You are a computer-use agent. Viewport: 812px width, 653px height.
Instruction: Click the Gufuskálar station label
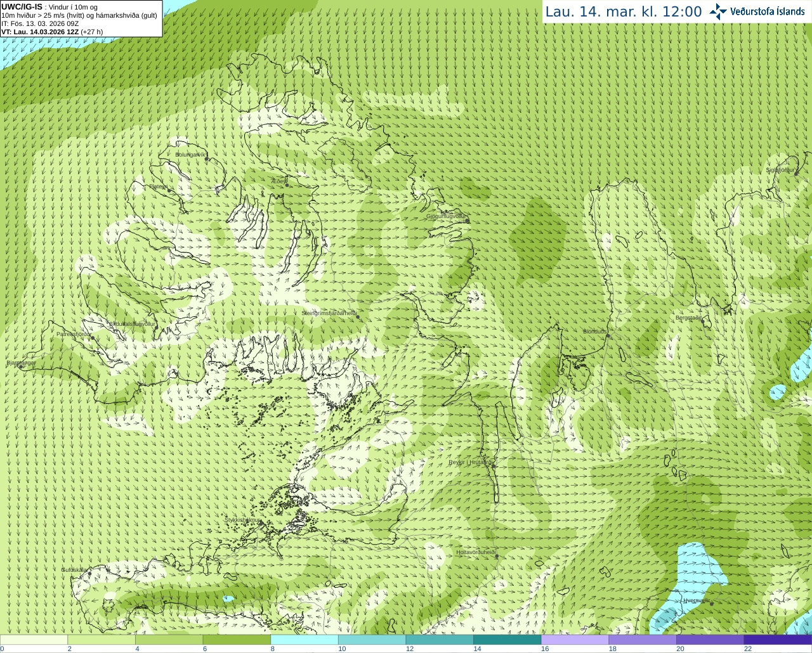point(74,570)
